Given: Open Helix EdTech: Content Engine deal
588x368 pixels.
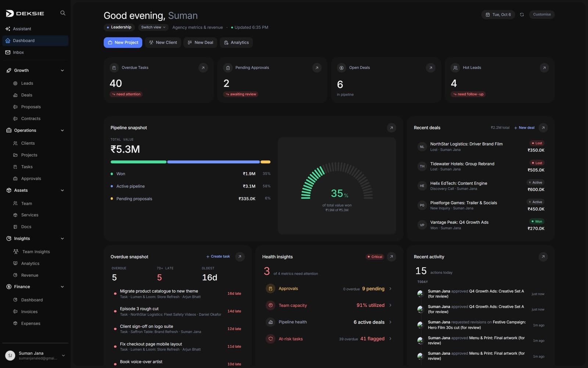Looking at the screenshot, I should point(481,186).
